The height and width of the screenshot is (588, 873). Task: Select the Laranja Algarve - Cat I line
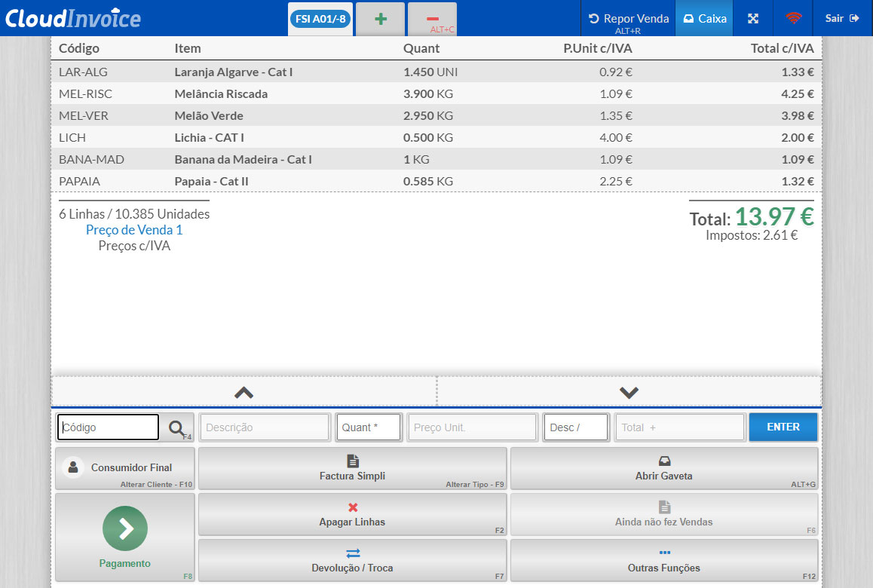click(x=436, y=72)
